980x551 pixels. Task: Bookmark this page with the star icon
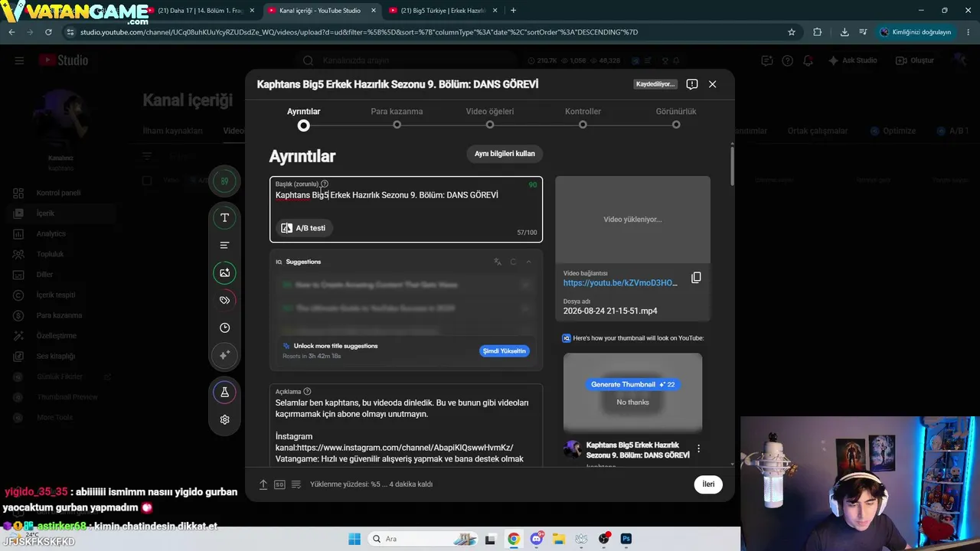[792, 32]
